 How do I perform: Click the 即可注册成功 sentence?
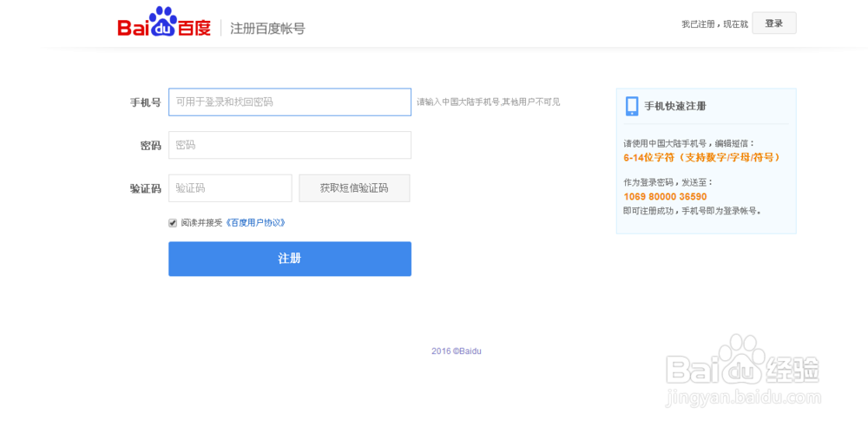point(692,211)
